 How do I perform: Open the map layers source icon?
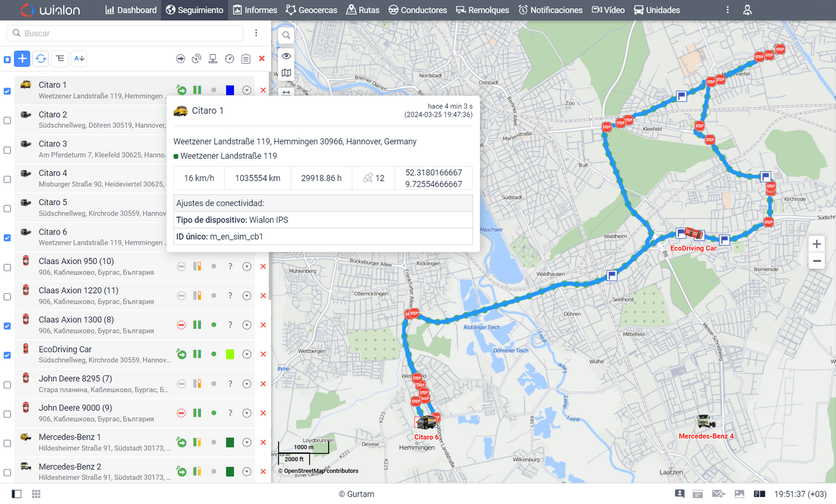[286, 73]
